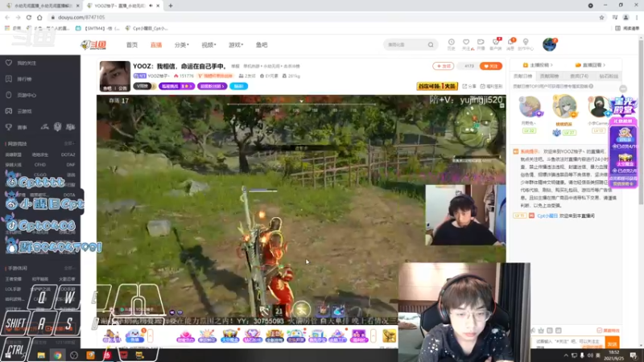Expand the 分类 category dropdown
Screen dimensions: 644x362
[x=182, y=45]
